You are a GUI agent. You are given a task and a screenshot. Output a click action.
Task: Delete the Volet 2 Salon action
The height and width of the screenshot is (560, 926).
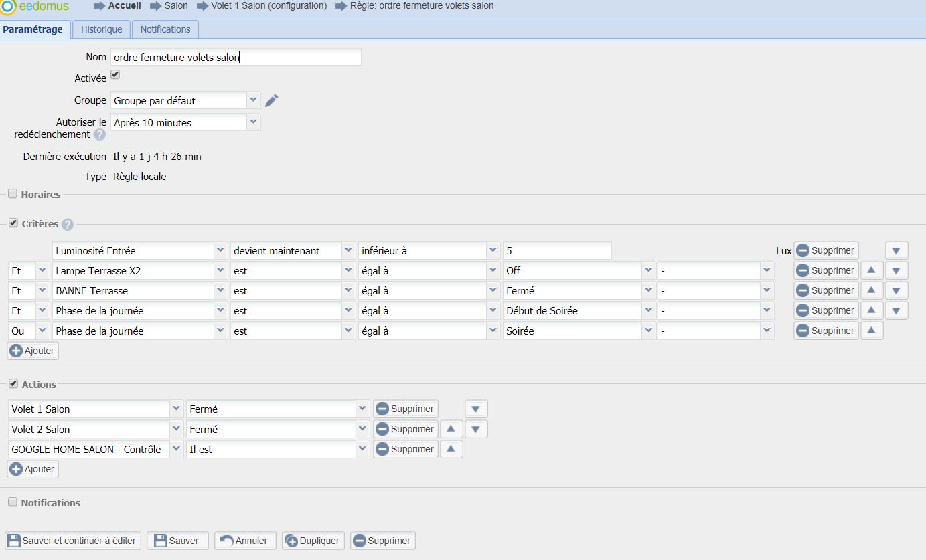(406, 429)
